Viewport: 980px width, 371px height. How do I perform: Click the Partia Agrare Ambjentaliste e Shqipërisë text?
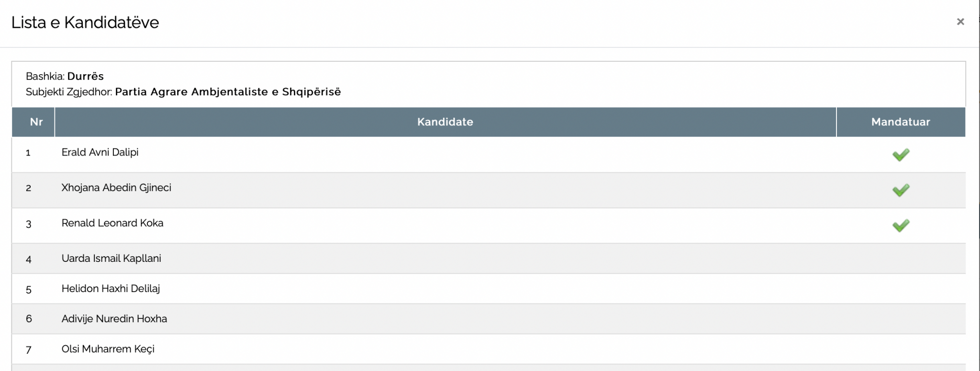pos(228,92)
